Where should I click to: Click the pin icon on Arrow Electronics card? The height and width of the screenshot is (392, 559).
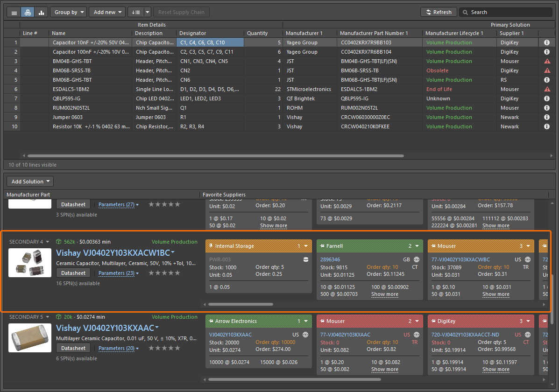(x=211, y=321)
